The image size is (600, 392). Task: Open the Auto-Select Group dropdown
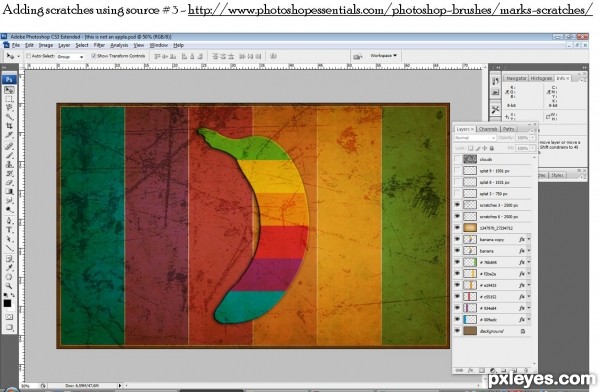pyautogui.click(x=70, y=56)
